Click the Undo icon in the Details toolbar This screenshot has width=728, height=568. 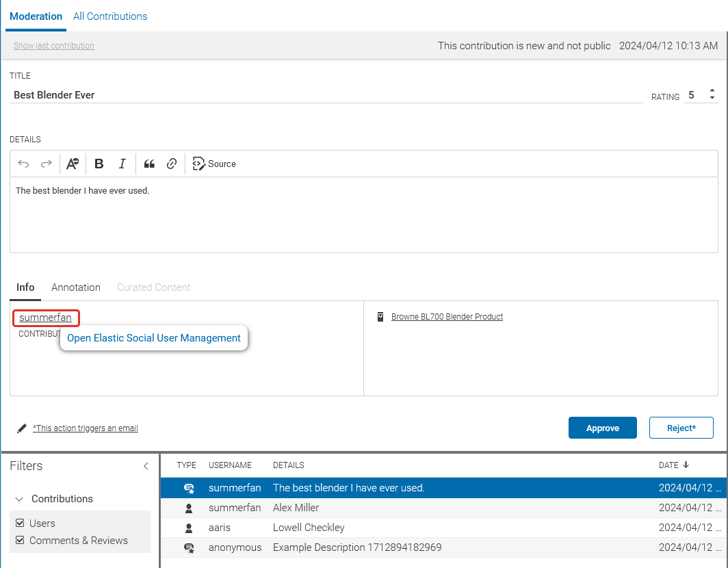(x=23, y=164)
